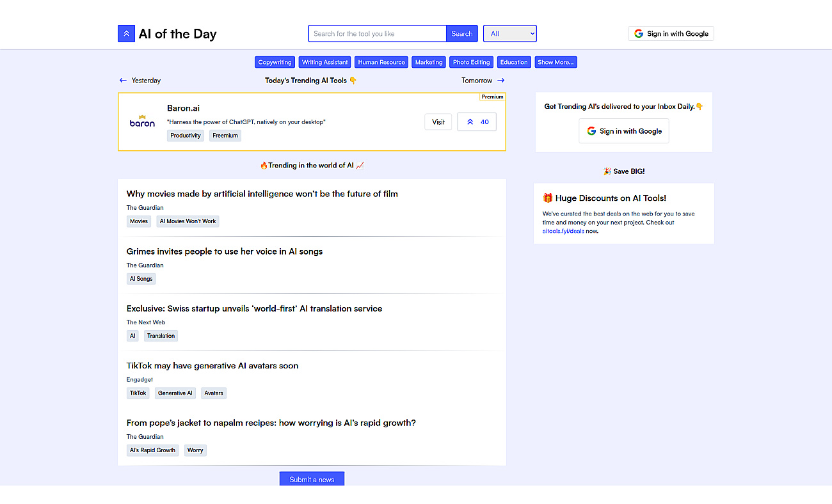Click the Avatars tag
832x504 pixels.
point(214,393)
